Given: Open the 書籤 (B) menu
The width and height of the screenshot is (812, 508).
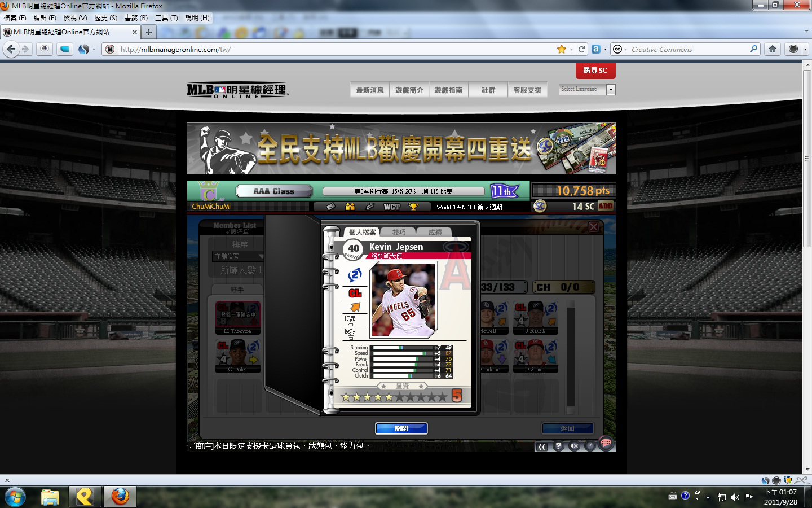Looking at the screenshot, I should (x=136, y=18).
